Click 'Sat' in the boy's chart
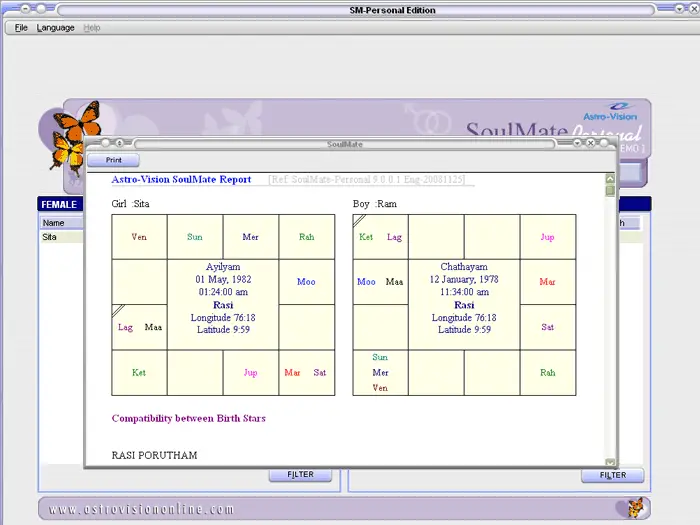700x525 pixels. [548, 327]
